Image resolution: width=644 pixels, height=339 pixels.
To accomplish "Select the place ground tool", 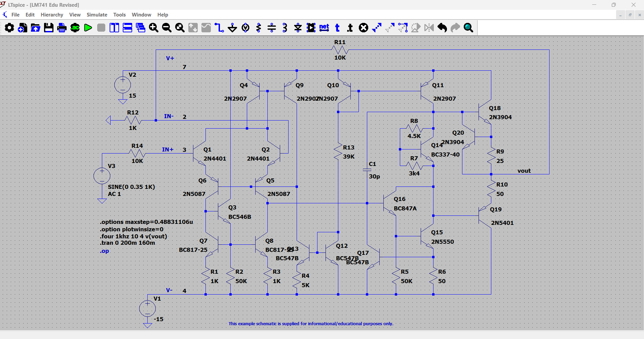I will point(232,28).
